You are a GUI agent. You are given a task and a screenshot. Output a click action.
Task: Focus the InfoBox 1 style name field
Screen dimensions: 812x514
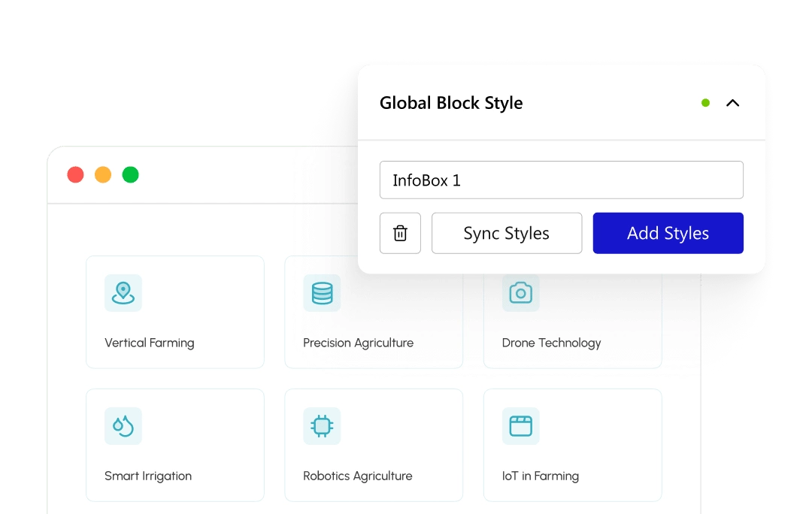point(561,180)
